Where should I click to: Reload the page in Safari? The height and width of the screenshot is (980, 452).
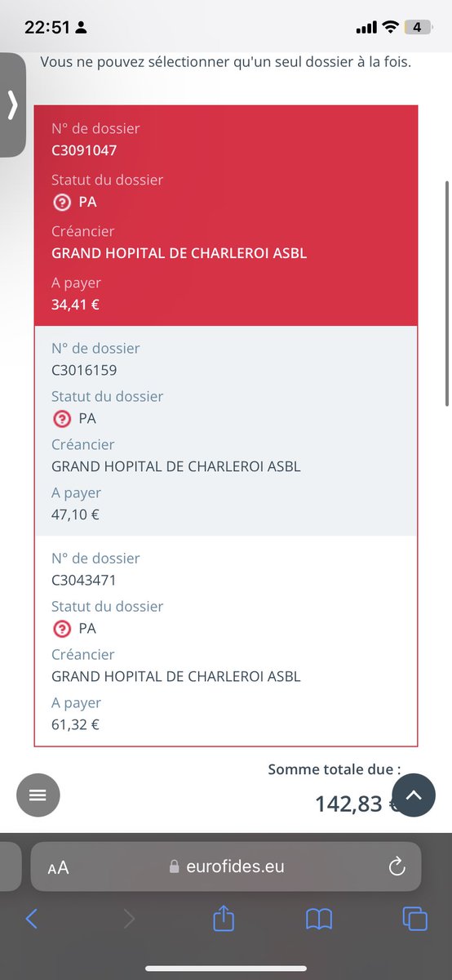point(397,866)
